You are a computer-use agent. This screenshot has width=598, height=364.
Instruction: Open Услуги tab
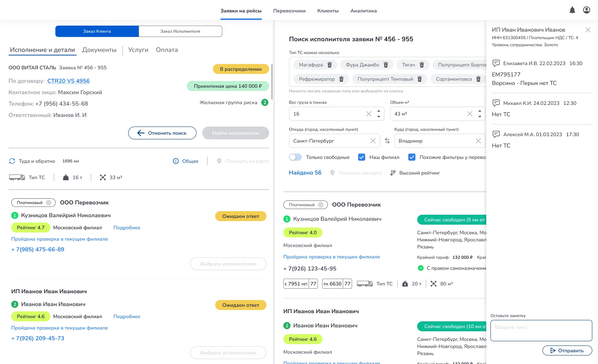click(138, 50)
